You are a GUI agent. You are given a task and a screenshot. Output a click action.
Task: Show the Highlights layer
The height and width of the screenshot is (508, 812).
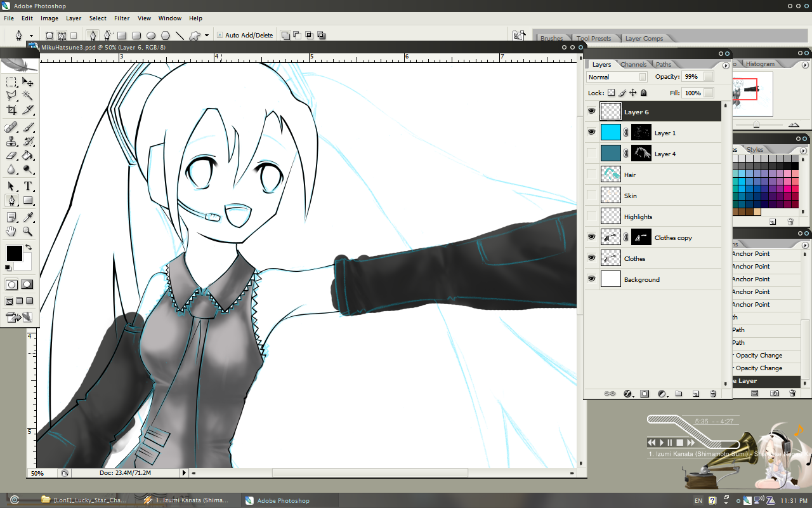[x=592, y=217]
